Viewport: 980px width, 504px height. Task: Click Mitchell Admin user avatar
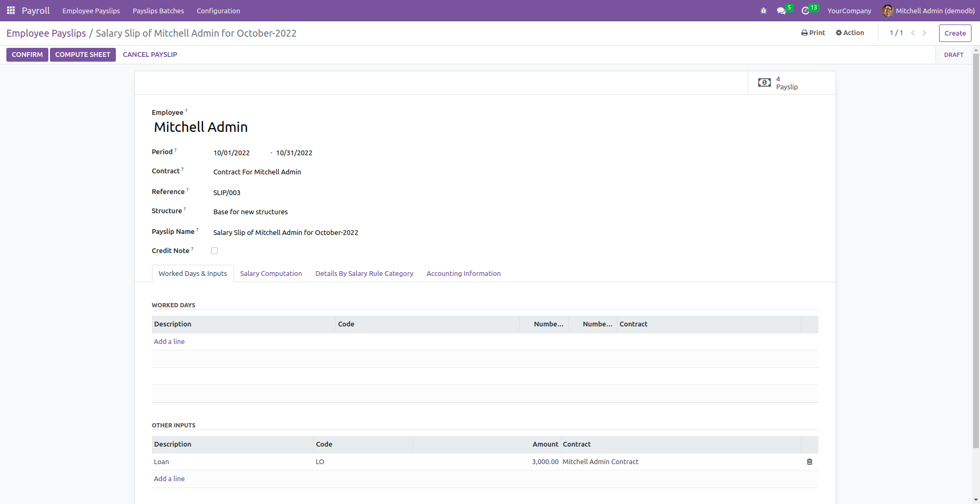pyautogui.click(x=887, y=11)
